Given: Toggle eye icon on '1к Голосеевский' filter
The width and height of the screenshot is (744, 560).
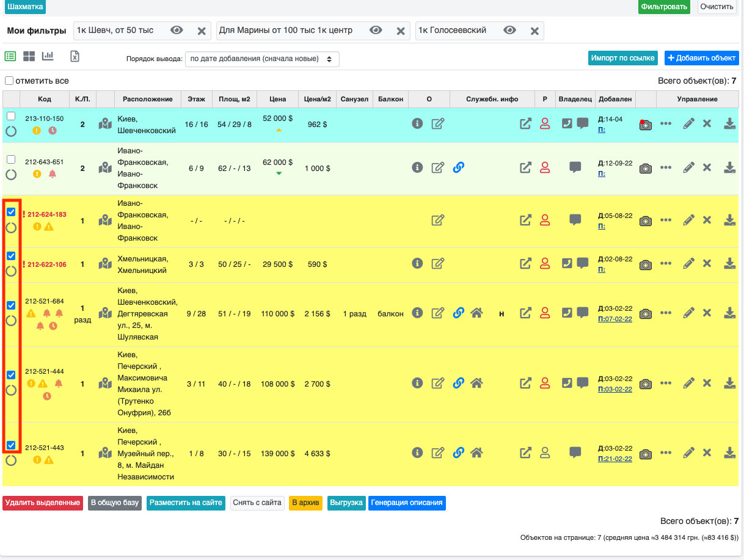Looking at the screenshot, I should [x=510, y=31].
